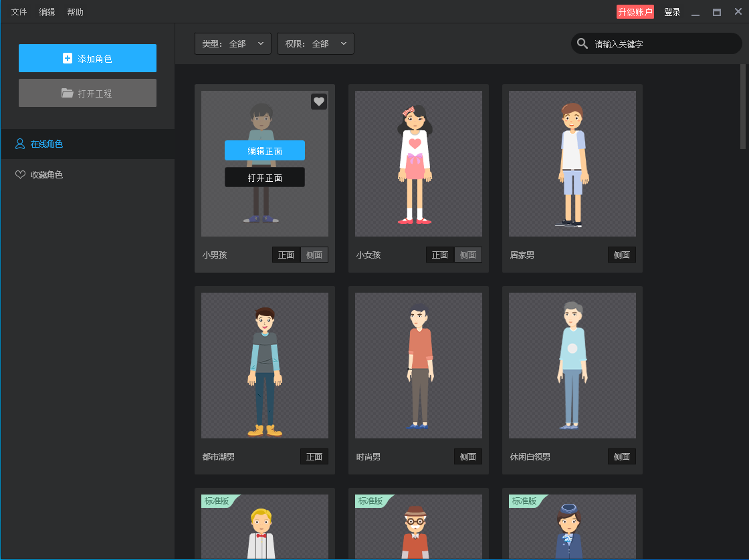Maximize the application window
Image resolution: width=749 pixels, height=560 pixels.
tap(716, 12)
